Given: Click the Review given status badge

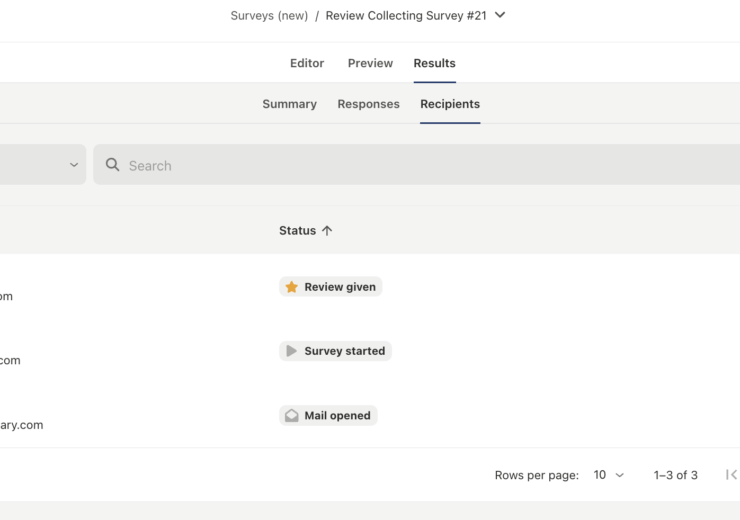Looking at the screenshot, I should [x=331, y=287].
